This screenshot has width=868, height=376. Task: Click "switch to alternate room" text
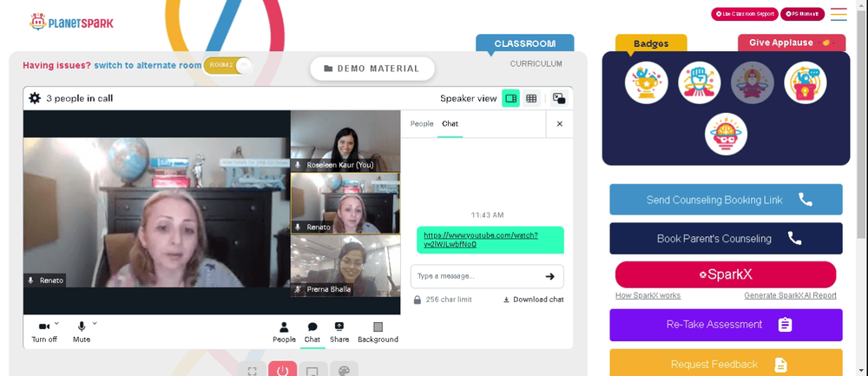(x=148, y=65)
